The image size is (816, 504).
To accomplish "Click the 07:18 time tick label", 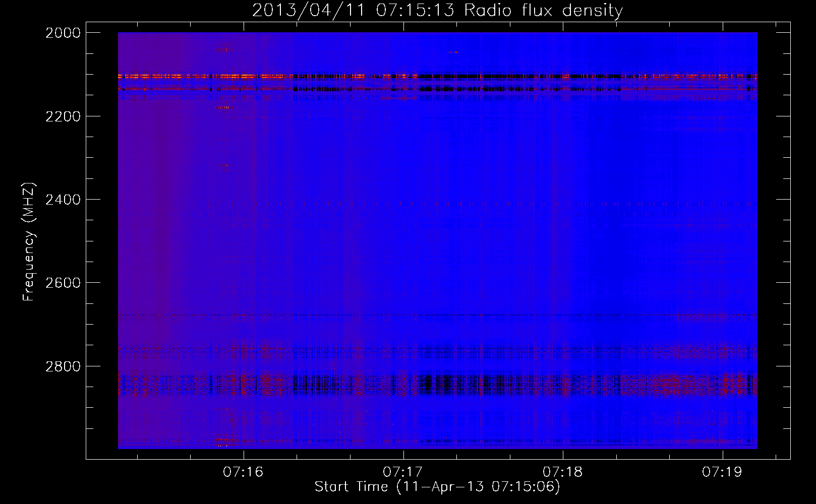I will click(x=563, y=472).
